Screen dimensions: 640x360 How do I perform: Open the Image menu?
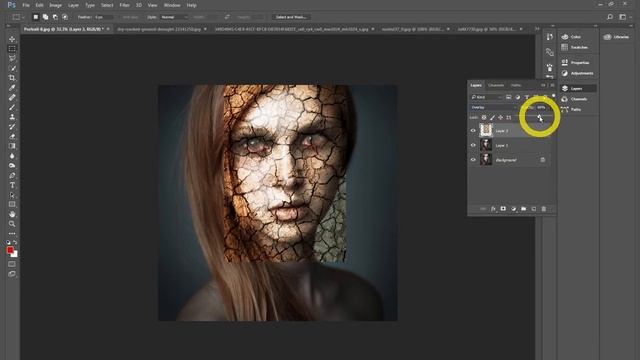click(56, 5)
